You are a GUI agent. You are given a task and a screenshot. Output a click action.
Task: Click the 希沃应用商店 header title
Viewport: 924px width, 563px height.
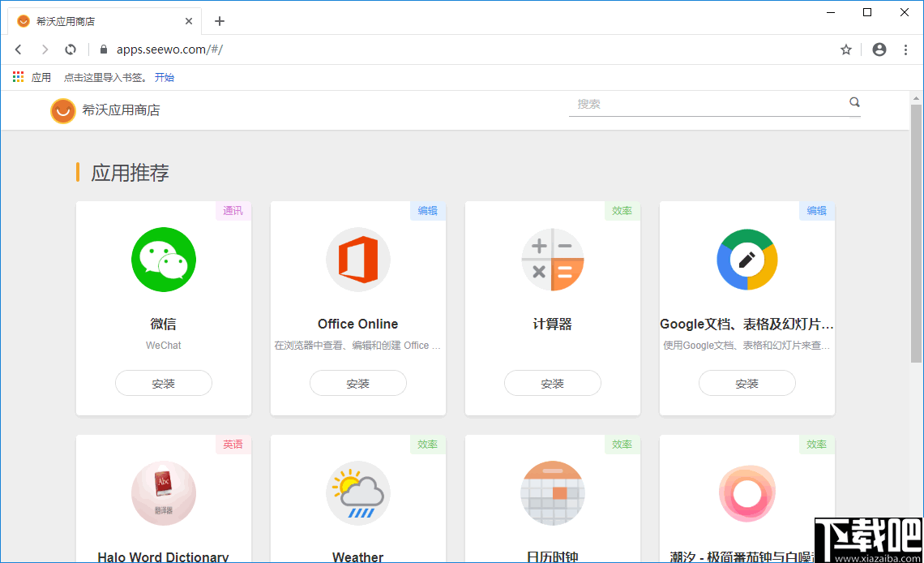(x=121, y=110)
